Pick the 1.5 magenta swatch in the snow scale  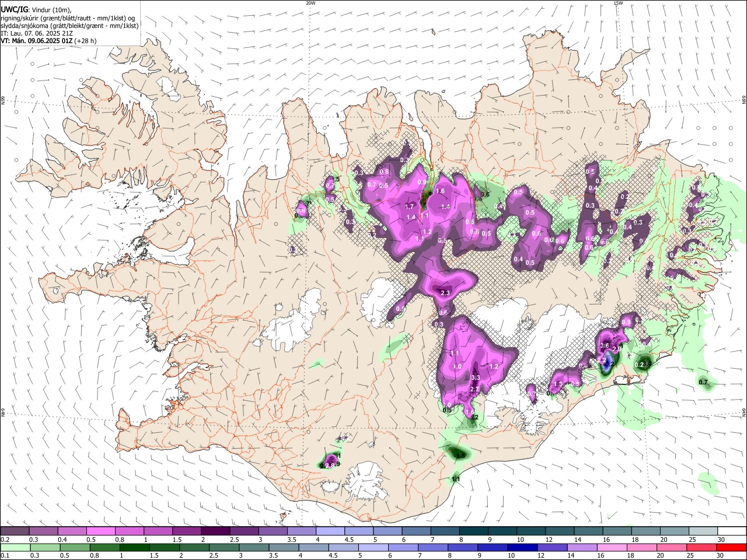pos(186,531)
